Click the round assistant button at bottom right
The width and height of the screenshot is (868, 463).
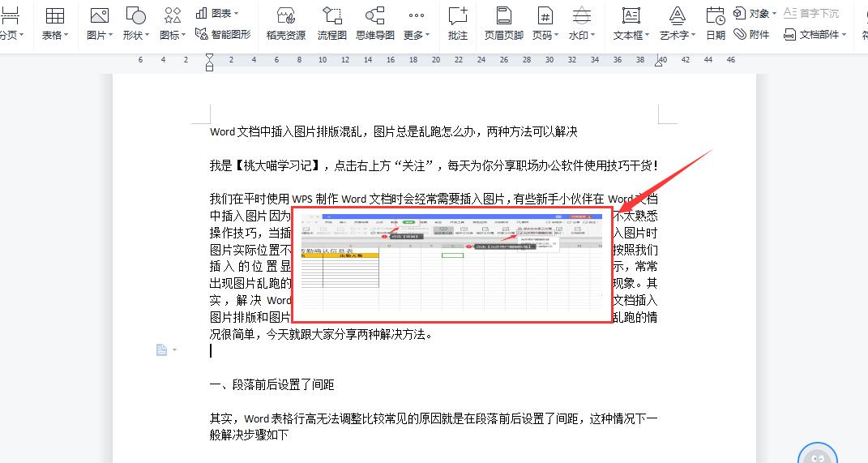(x=818, y=453)
